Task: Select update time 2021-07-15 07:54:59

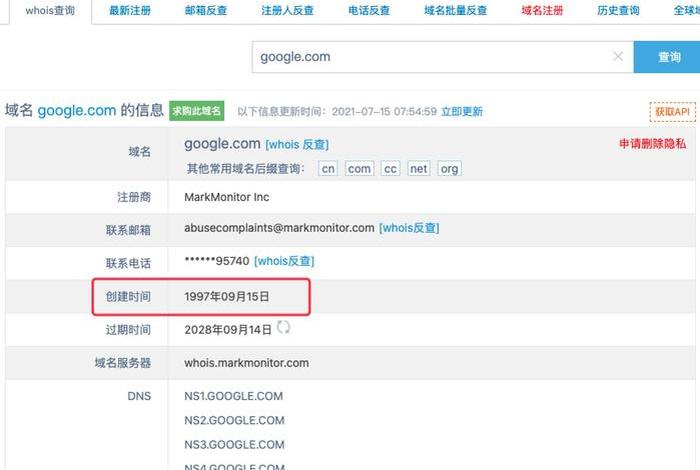Action: click(384, 112)
